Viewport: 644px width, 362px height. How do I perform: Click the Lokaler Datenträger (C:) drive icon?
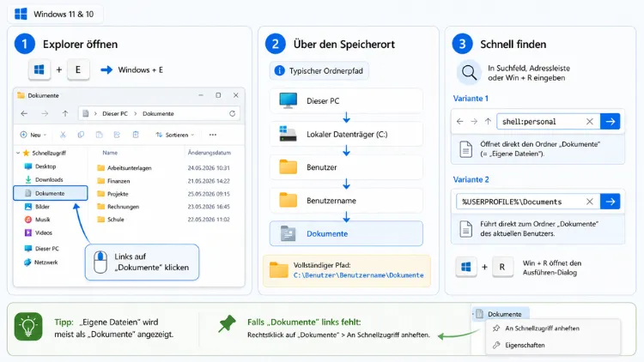(x=288, y=134)
